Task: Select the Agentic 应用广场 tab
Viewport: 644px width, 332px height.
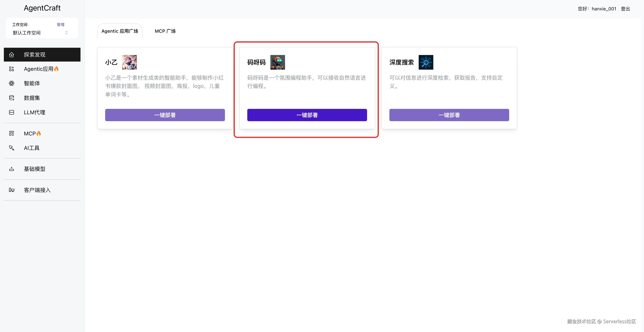Action: [120, 31]
